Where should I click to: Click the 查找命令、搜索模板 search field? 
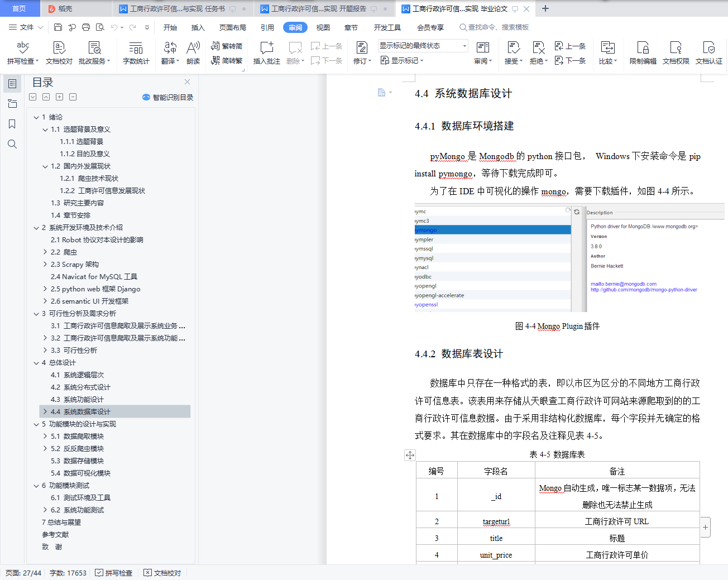pyautogui.click(x=494, y=27)
